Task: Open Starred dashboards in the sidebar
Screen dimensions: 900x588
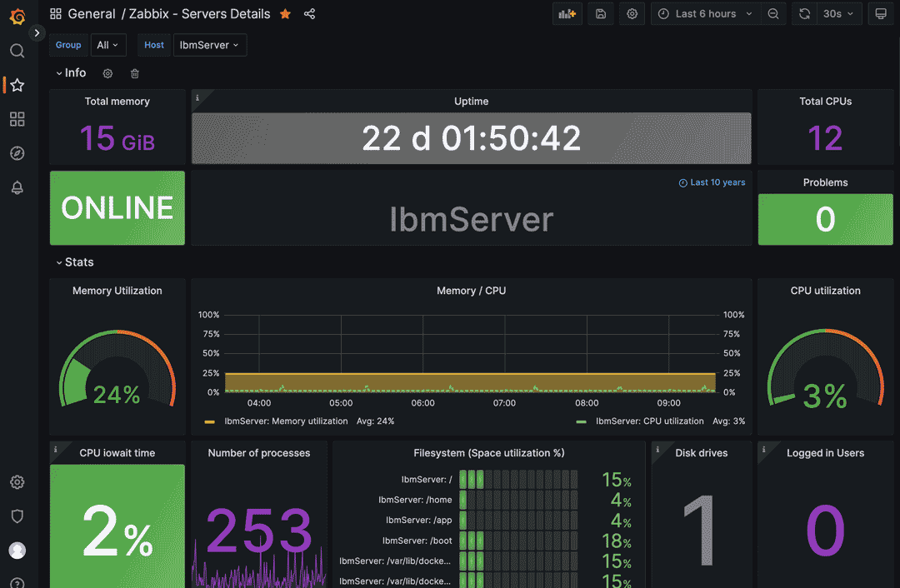Action: (x=17, y=85)
